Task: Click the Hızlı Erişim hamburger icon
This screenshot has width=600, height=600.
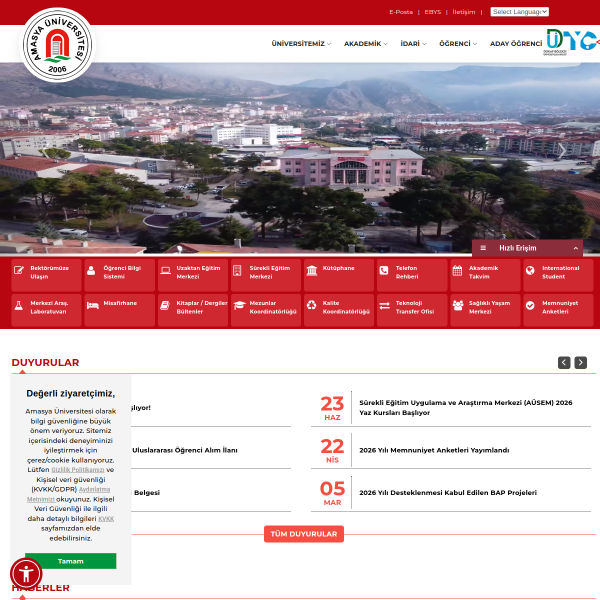Action: [483, 248]
